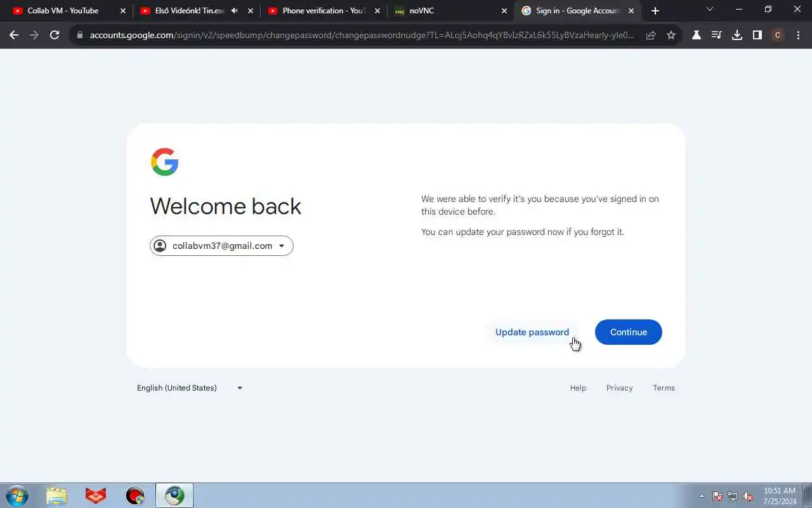Mute the audio icon on Első Videónk tab

tap(235, 11)
